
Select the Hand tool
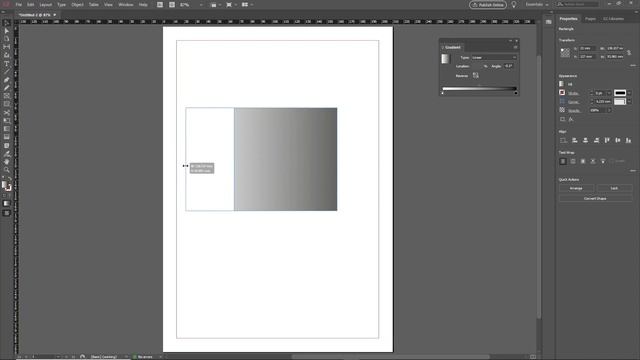(x=7, y=162)
